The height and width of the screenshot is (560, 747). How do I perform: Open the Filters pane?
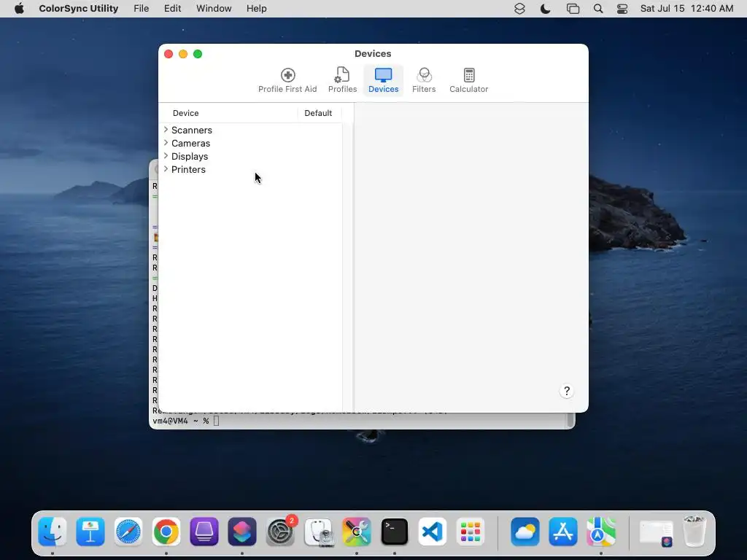click(x=424, y=80)
